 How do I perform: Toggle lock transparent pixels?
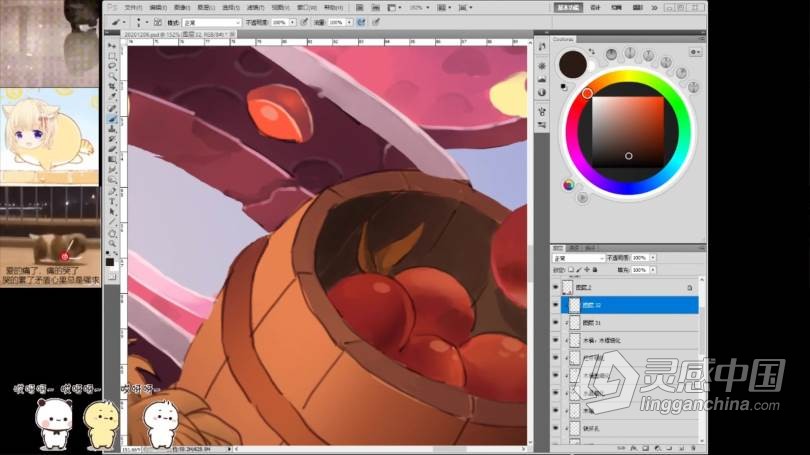[571, 270]
